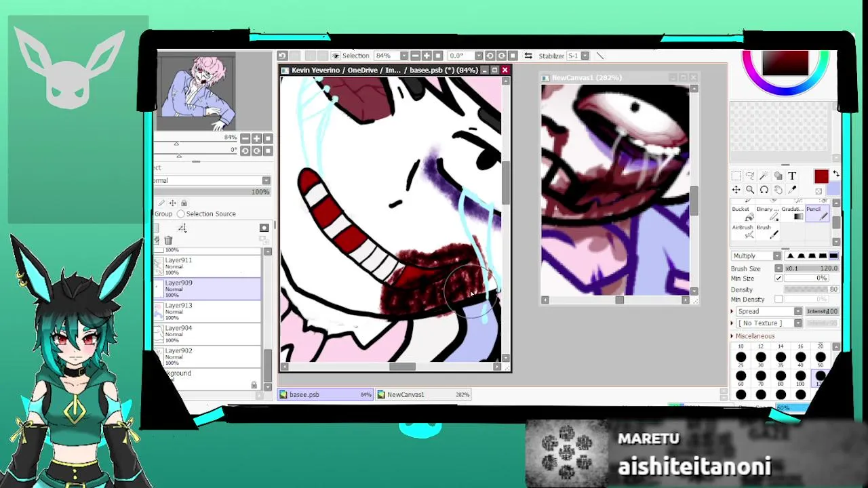Viewport: 868px width, 488px height.
Task: Adjust the Density slider value 80
Action: point(812,289)
